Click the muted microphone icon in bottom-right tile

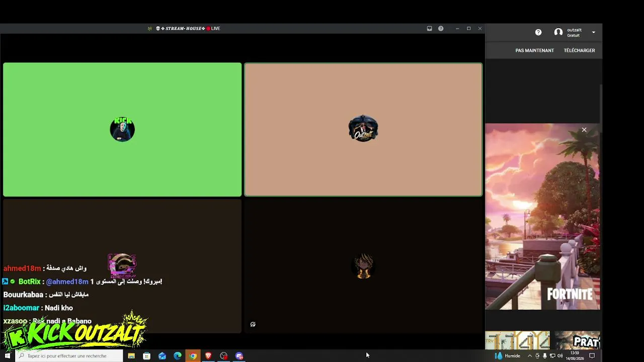tap(253, 324)
